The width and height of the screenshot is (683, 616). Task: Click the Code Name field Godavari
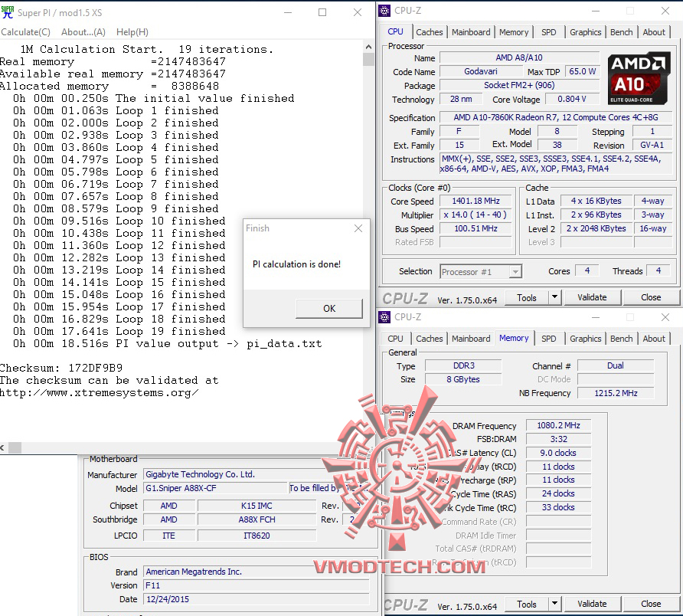click(x=480, y=71)
